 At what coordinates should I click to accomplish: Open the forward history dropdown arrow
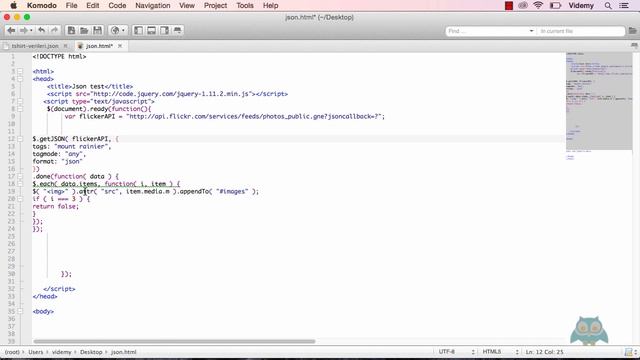pos(31,31)
